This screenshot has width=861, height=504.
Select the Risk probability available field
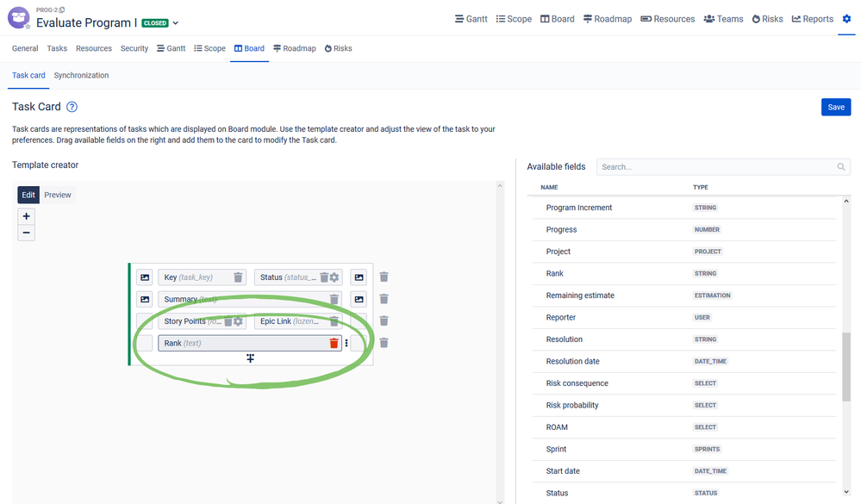click(684, 405)
